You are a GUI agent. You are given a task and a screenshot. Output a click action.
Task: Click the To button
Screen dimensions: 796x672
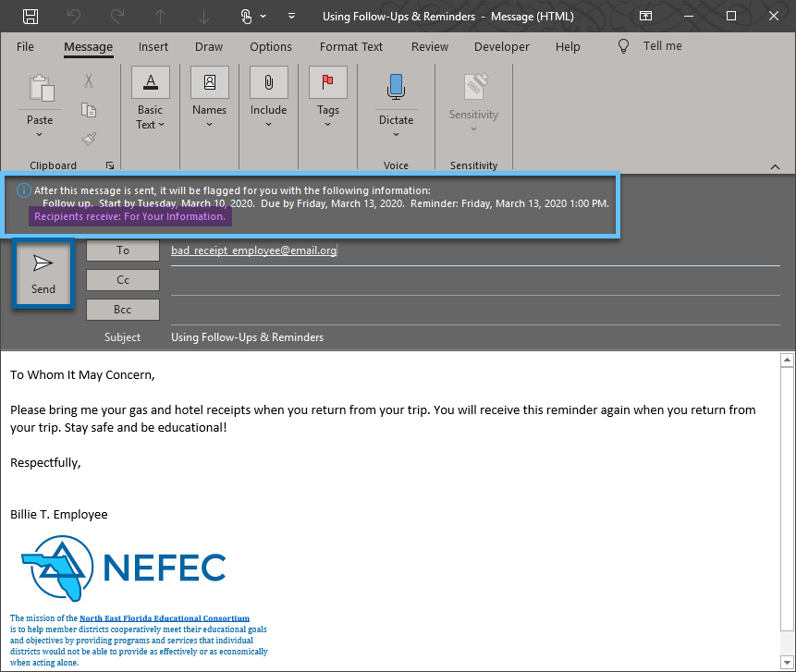pyautogui.click(x=123, y=250)
